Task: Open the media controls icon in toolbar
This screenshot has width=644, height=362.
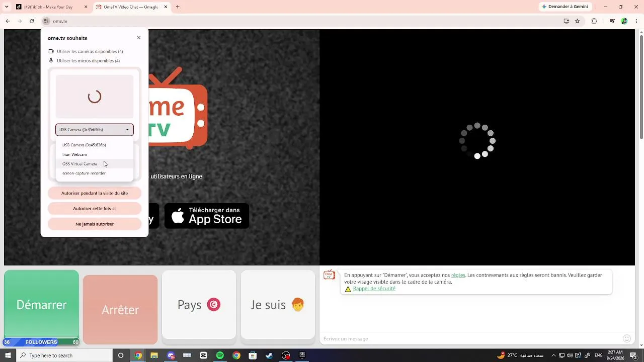Action: click(612, 21)
